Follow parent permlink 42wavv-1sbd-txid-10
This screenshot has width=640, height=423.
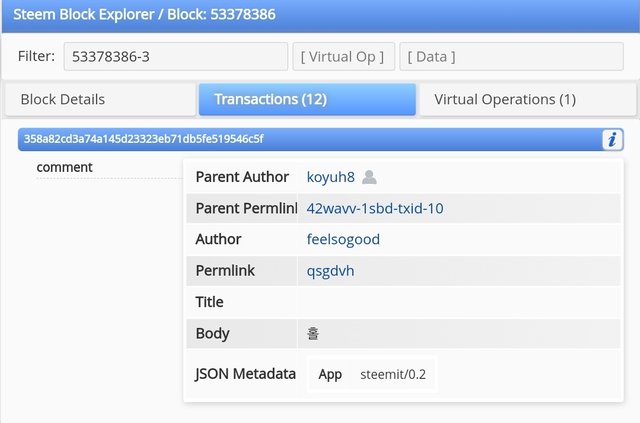[375, 208]
